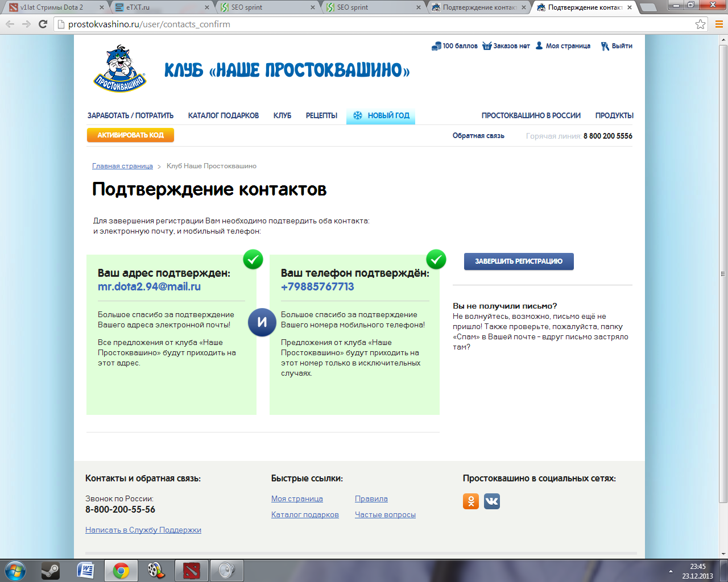The image size is (728, 582).
Task: Go to 'Главная страница' breadcrumb
Action: pos(122,166)
